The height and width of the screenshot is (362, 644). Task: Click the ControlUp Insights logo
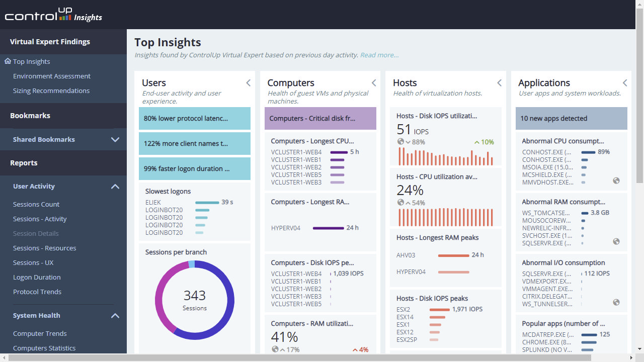click(53, 16)
